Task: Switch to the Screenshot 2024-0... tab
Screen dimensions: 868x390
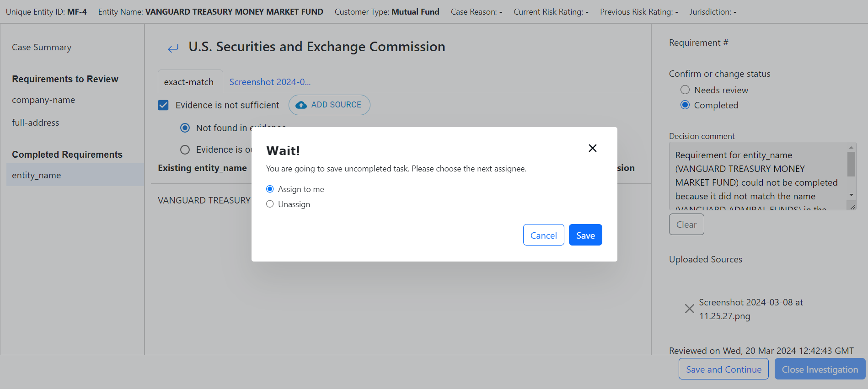Action: click(x=270, y=82)
